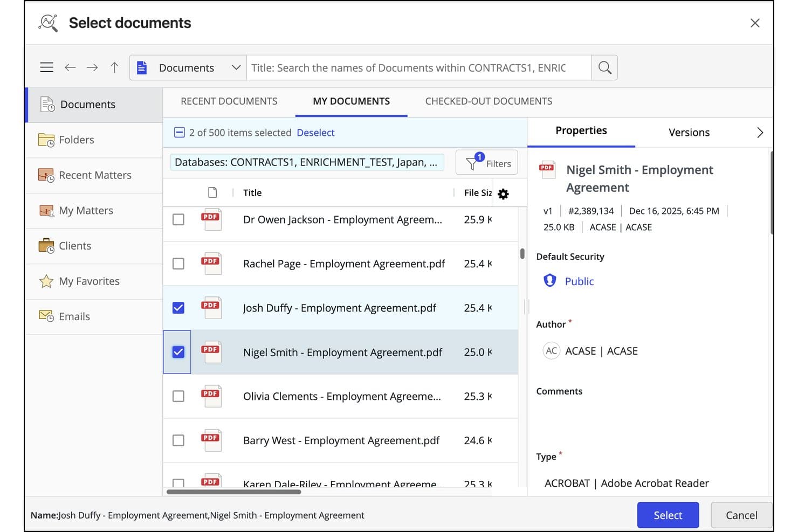The image size is (798, 532).
Task: Open Emails in the sidebar
Action: click(x=94, y=316)
